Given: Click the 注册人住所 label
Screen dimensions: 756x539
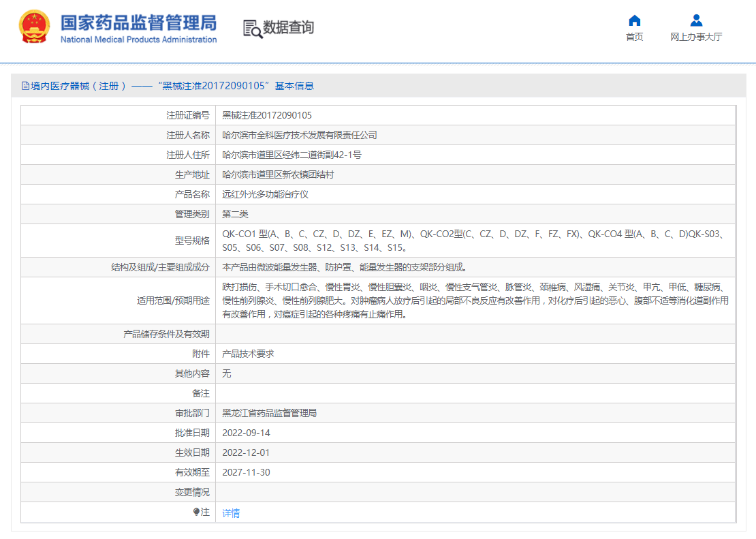Looking at the screenshot, I should tap(188, 155).
